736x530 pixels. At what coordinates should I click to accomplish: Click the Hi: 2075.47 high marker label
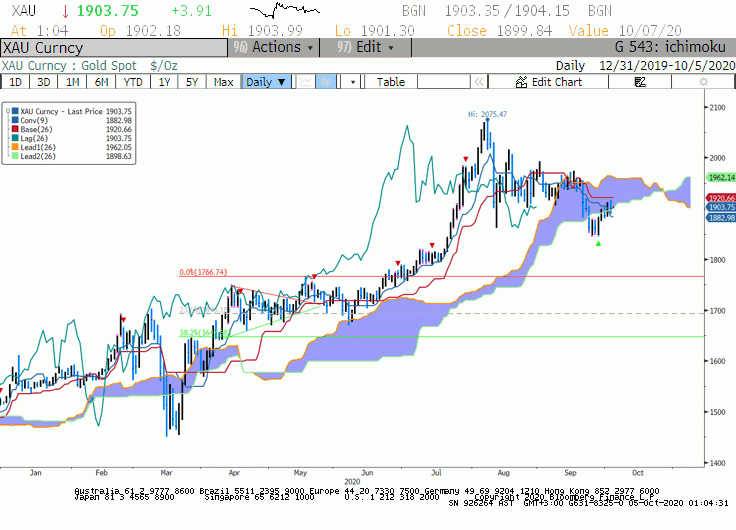pos(487,114)
